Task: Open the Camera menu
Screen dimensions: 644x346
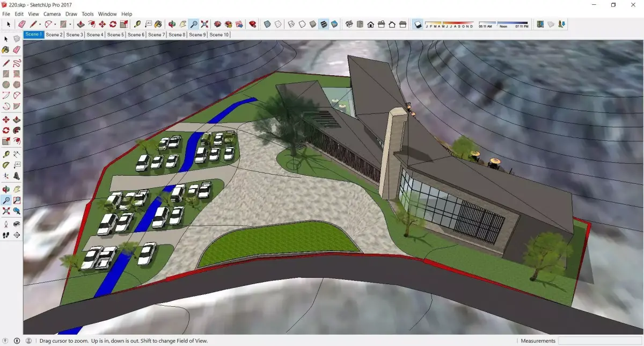Action: tap(52, 14)
